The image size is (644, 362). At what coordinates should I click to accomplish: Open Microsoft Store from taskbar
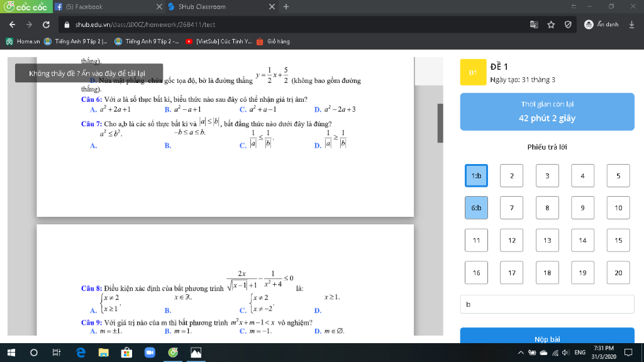pos(126,353)
